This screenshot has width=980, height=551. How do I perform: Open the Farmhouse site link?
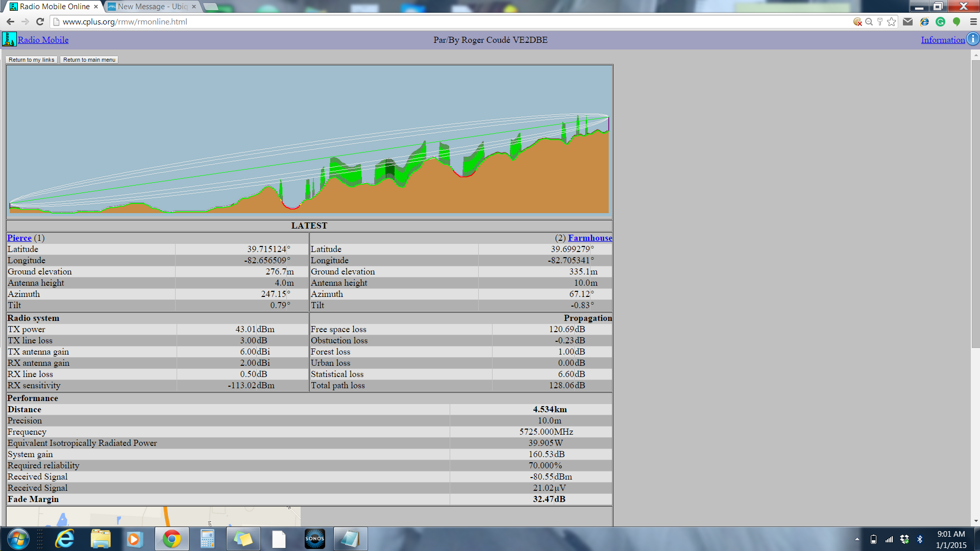click(x=590, y=238)
